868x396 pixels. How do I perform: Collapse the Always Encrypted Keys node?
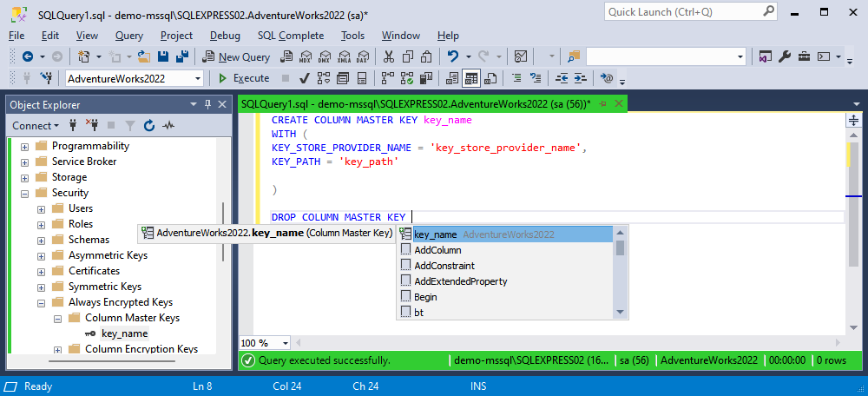coord(41,303)
